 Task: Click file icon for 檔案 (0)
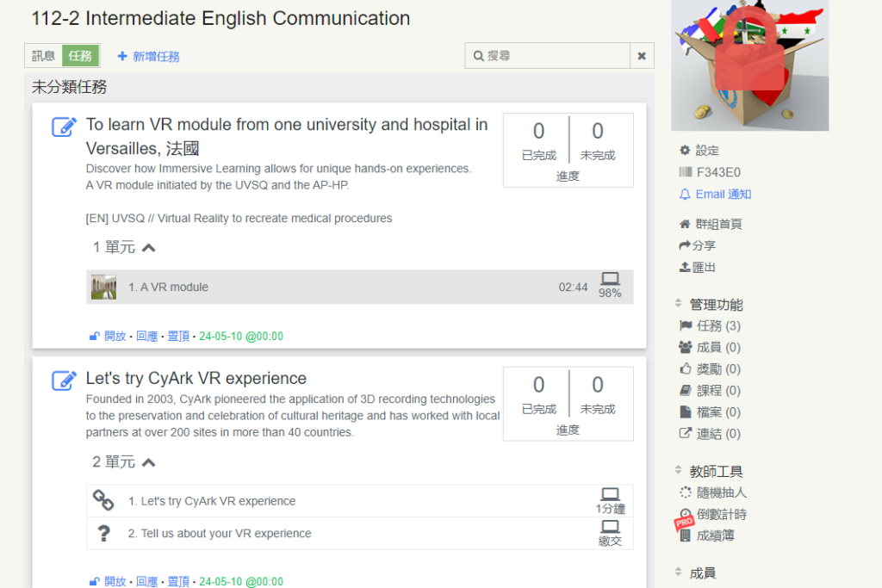pyautogui.click(x=685, y=412)
